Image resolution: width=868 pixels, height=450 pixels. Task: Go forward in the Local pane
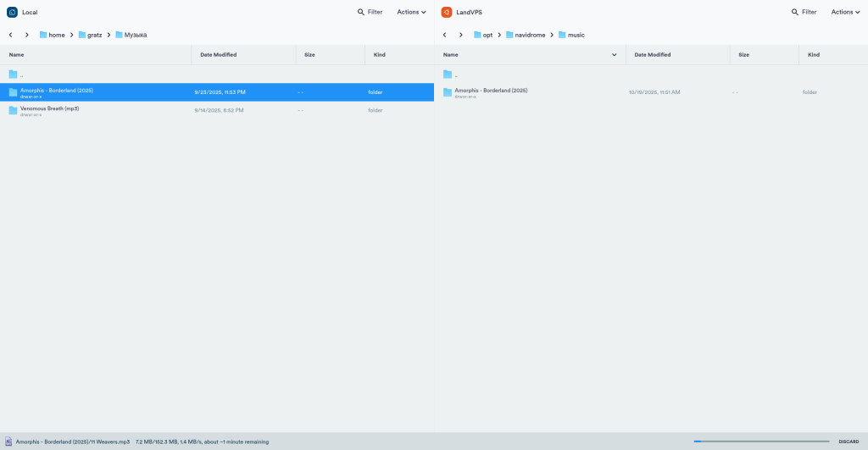(x=27, y=35)
